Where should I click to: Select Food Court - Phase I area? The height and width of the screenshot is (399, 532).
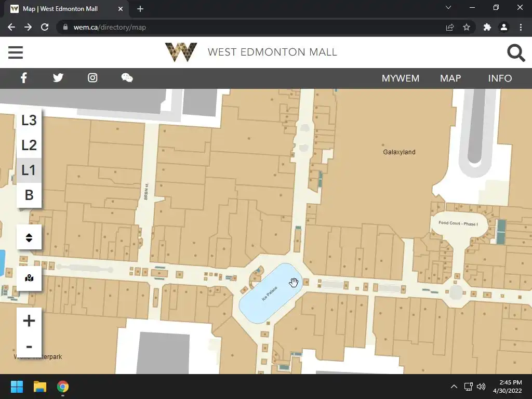pos(458,223)
